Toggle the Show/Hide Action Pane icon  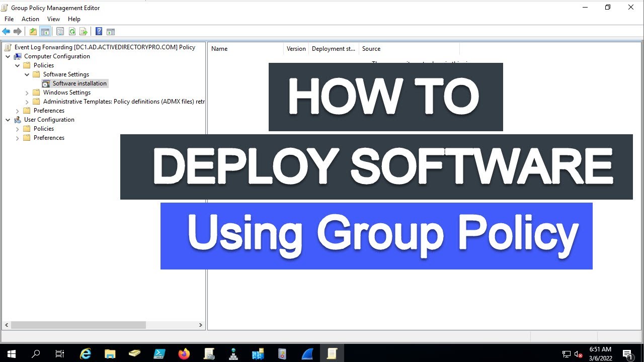click(111, 32)
